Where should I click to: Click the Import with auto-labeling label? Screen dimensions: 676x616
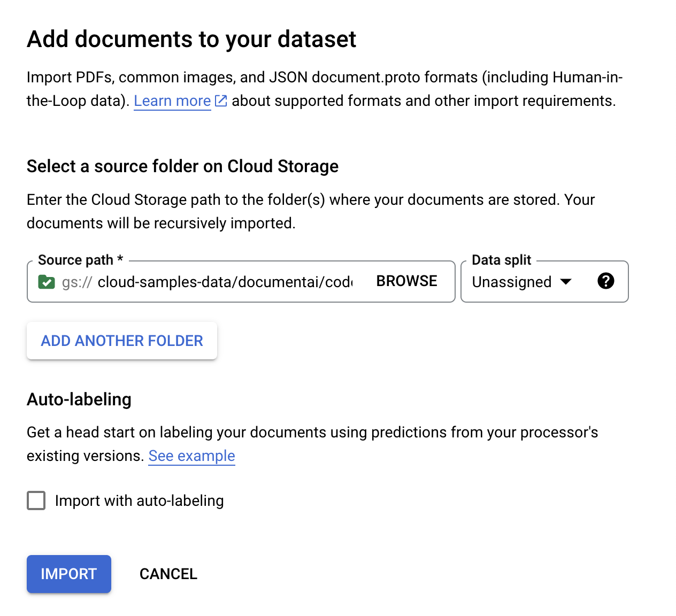[x=139, y=500]
